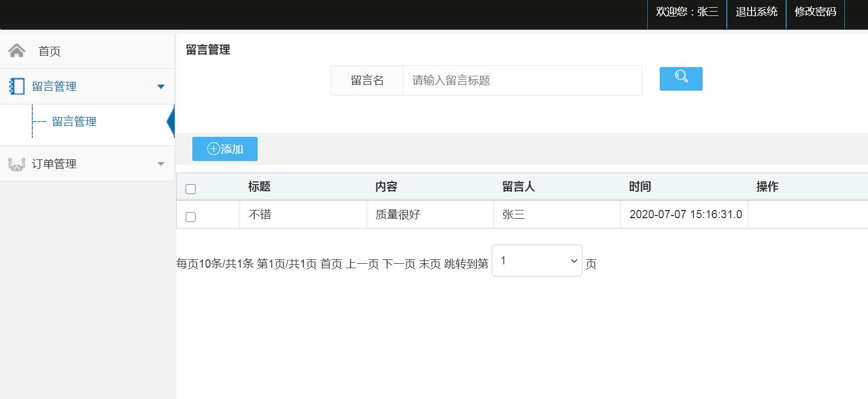
Task: Click the home icon beside 首页
Action: (x=17, y=51)
